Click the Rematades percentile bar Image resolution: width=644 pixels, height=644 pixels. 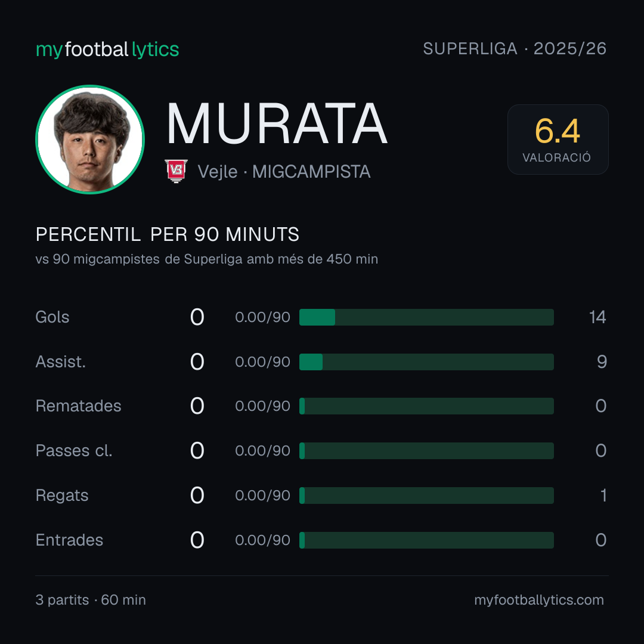click(x=426, y=406)
